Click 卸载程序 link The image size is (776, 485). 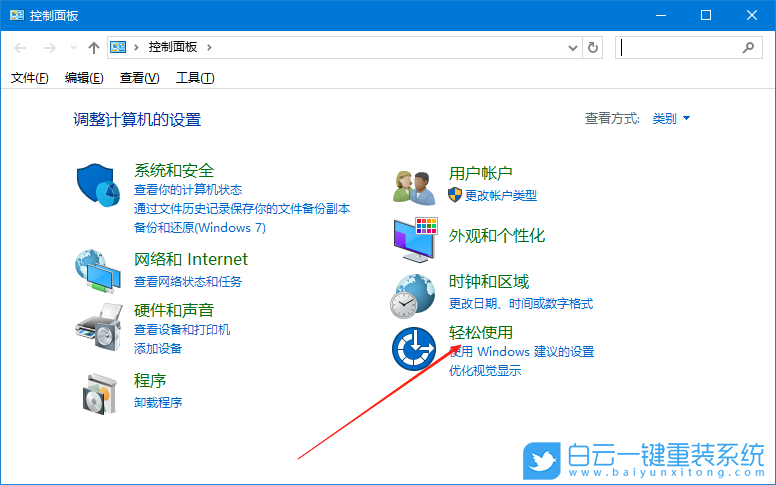coord(158,402)
